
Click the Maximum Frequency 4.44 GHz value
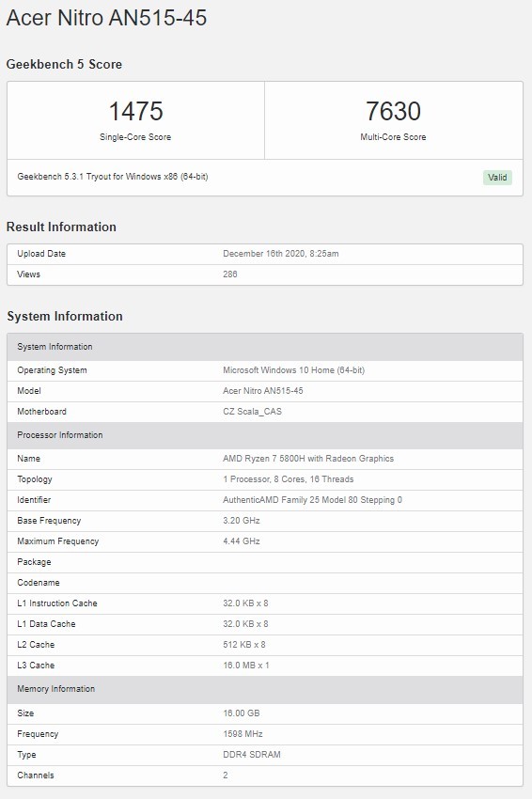click(x=242, y=541)
